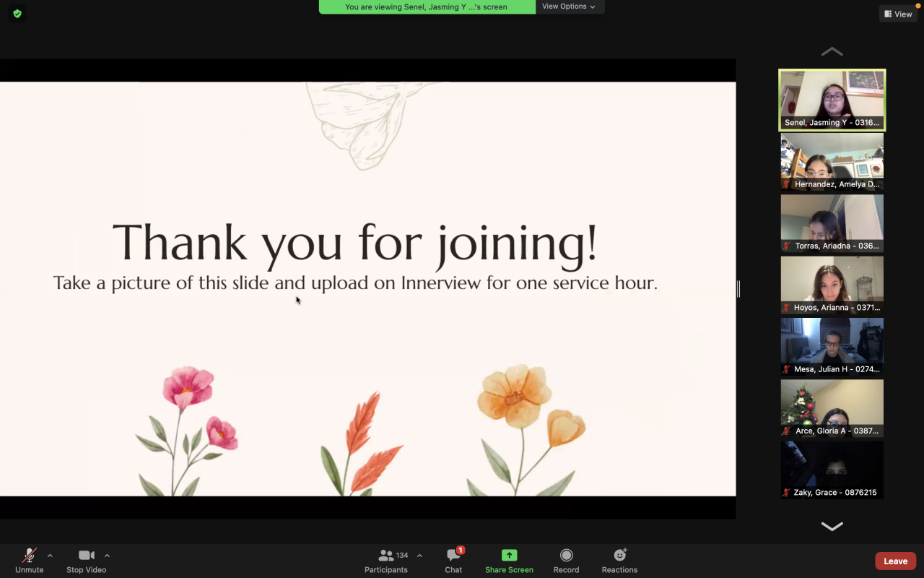924x578 pixels.
Task: Show previous participants with up chevron
Action: tap(832, 51)
